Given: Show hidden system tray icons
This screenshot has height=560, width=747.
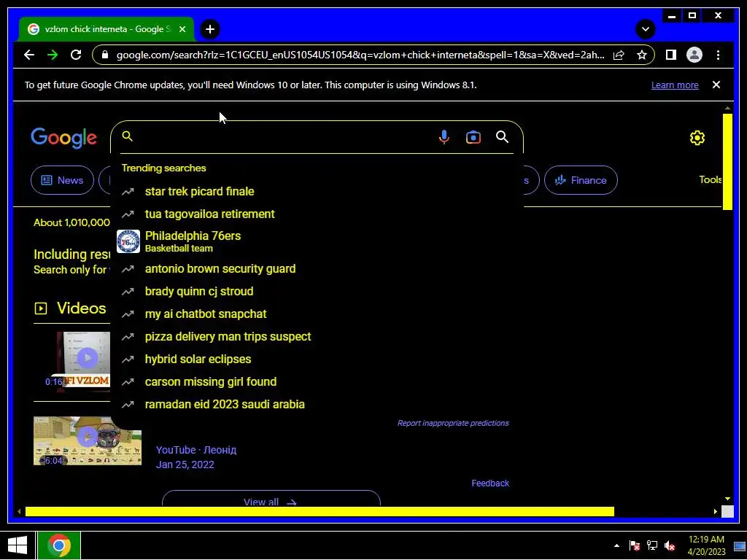Looking at the screenshot, I should pos(616,545).
